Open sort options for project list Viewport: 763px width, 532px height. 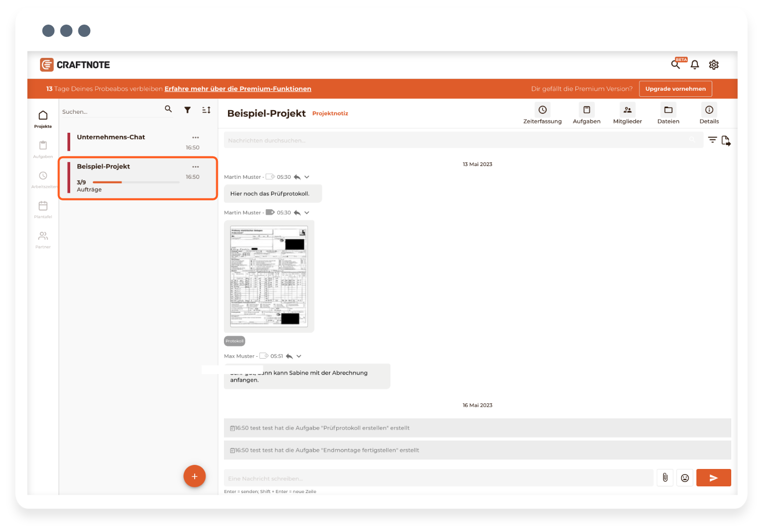click(x=206, y=110)
